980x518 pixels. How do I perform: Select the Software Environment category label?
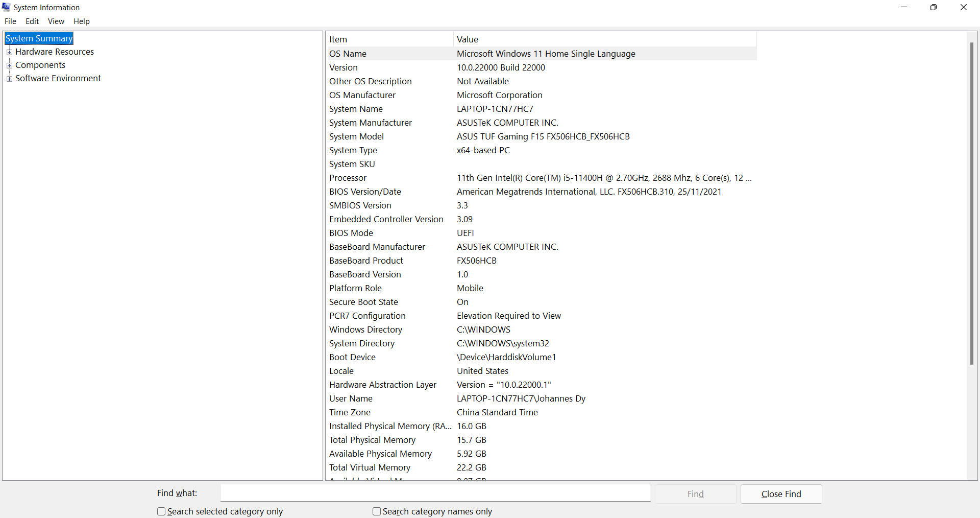click(58, 78)
